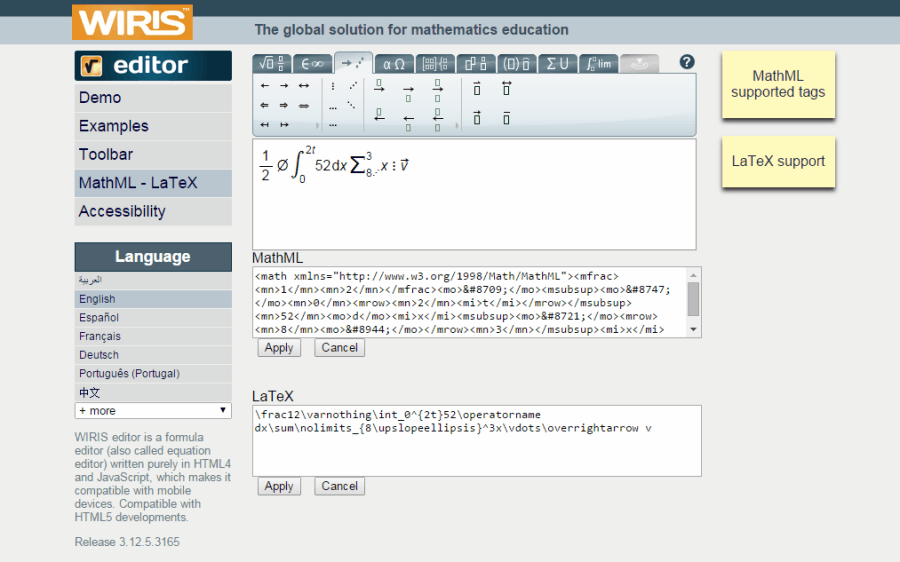Cancel the MathML changes
Screen dimensions: 900x562
click(339, 347)
